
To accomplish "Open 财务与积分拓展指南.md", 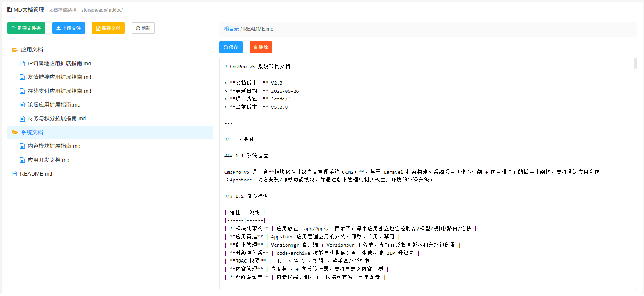I will 57,118.
